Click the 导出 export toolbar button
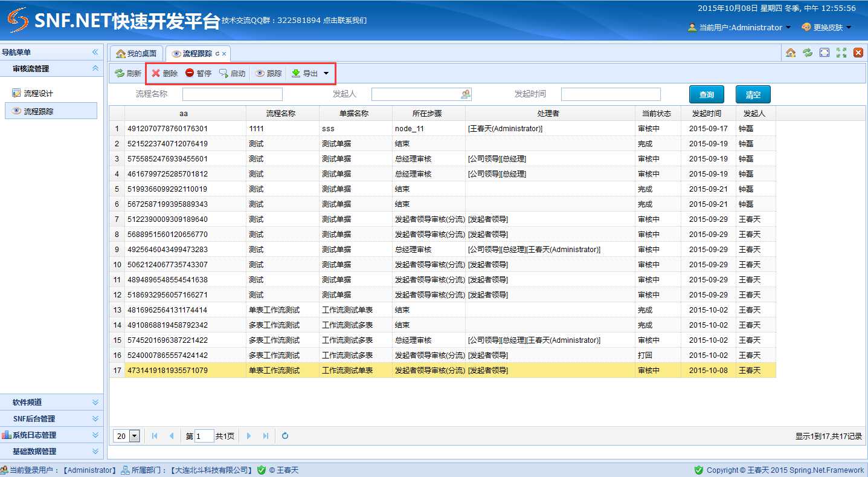 click(304, 74)
